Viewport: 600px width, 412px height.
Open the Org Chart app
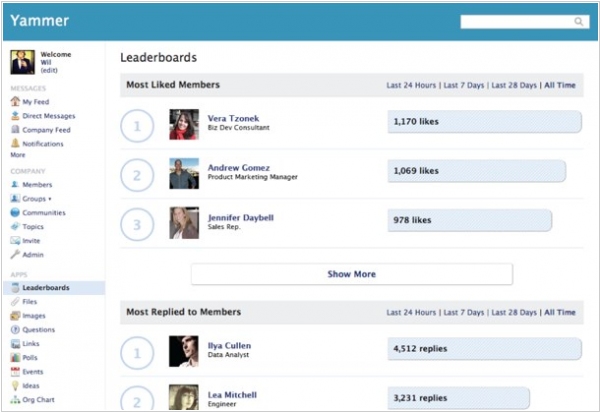click(x=38, y=400)
